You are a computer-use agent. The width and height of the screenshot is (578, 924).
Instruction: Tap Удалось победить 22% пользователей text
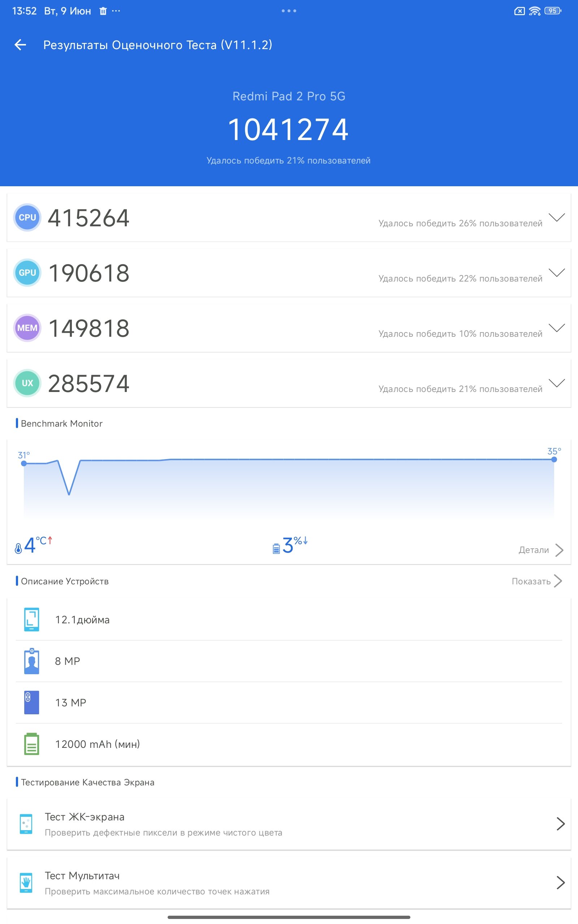coord(460,279)
